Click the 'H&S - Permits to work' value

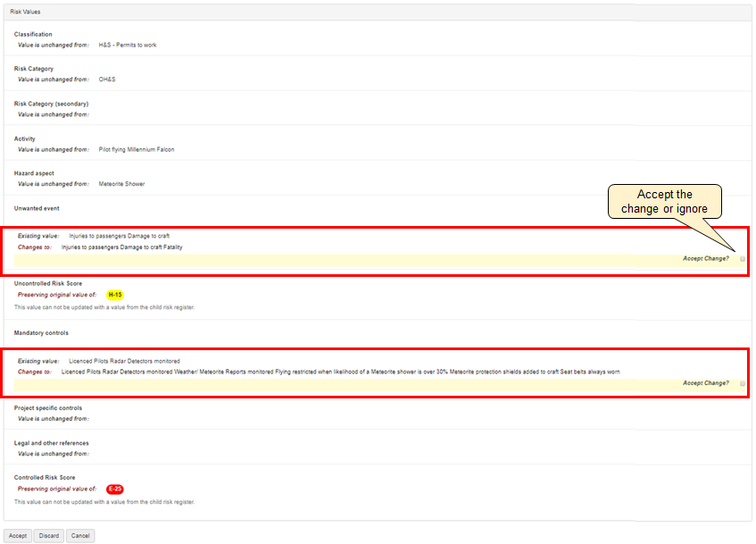pos(128,45)
